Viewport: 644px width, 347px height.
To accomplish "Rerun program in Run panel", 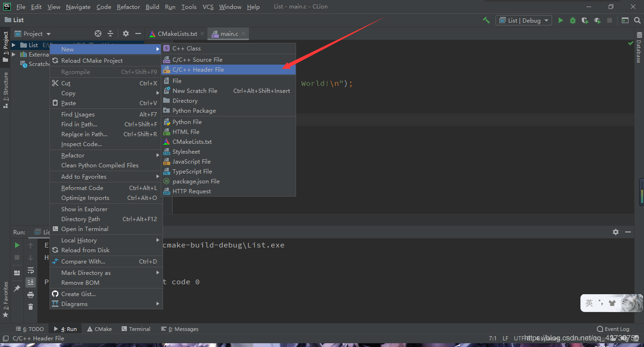I will coord(17,245).
